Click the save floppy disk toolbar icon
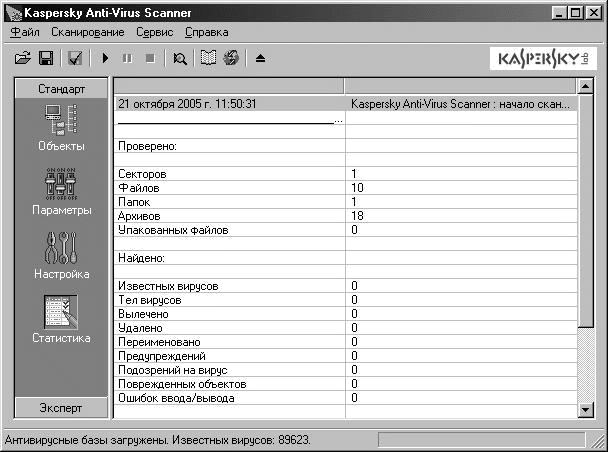Viewport: 608px width, 452px height. 46,59
